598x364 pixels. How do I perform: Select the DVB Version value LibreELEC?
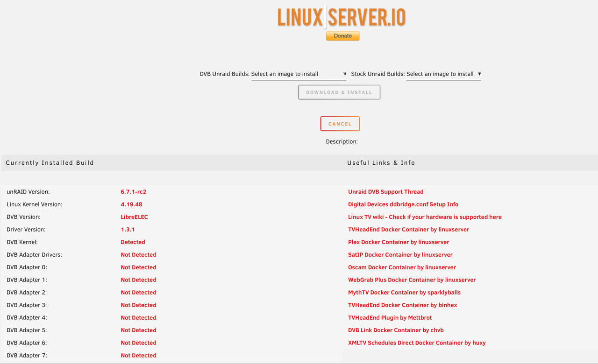pos(134,217)
